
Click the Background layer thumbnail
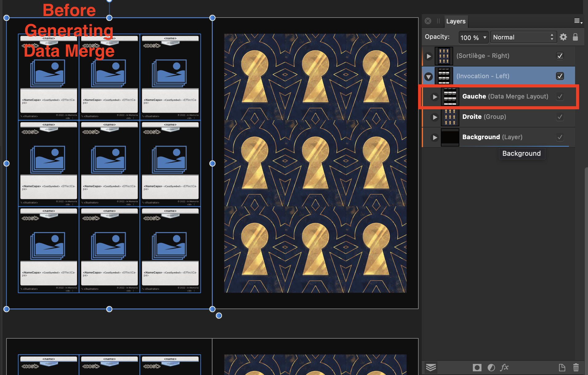(x=450, y=137)
